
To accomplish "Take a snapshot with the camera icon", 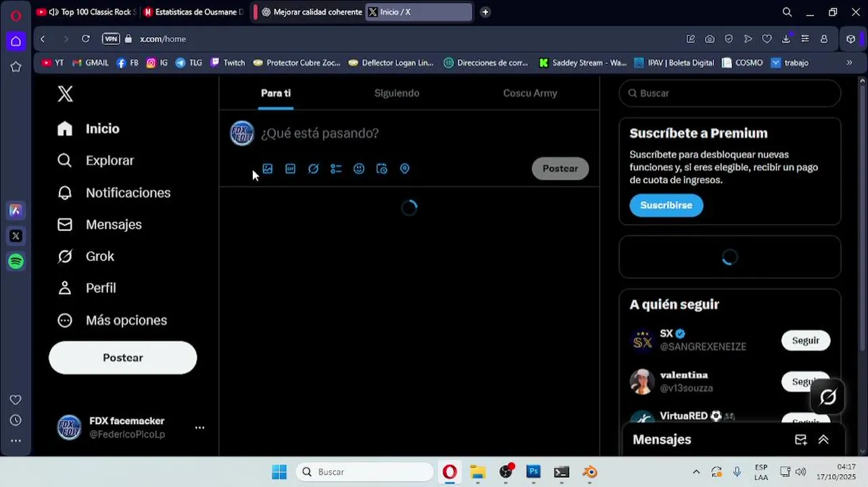I will (710, 39).
